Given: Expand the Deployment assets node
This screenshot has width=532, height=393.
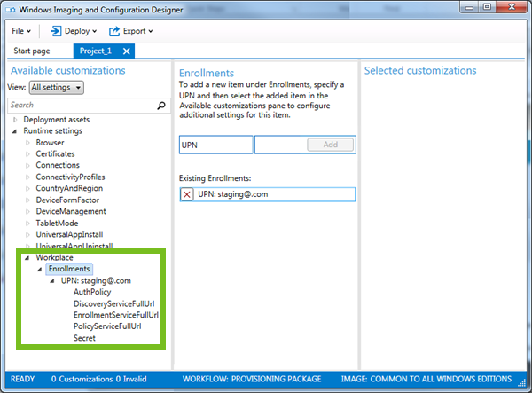Looking at the screenshot, I should pyautogui.click(x=15, y=120).
